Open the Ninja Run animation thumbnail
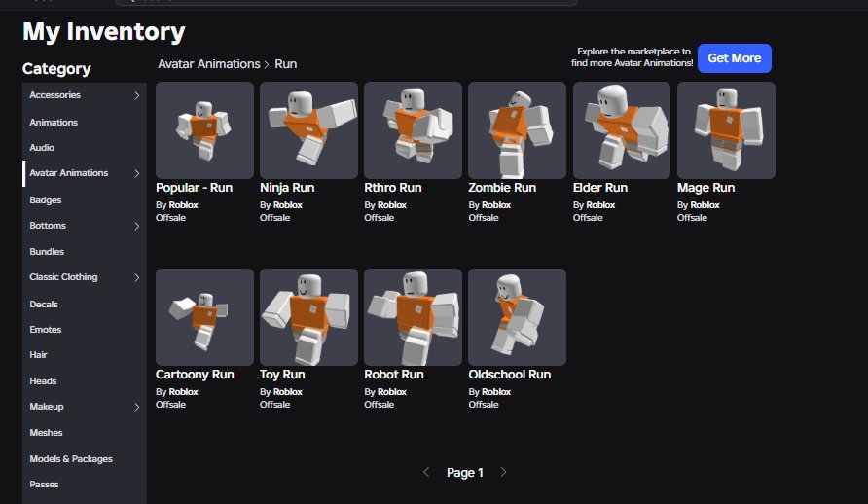868x504 pixels. point(308,130)
